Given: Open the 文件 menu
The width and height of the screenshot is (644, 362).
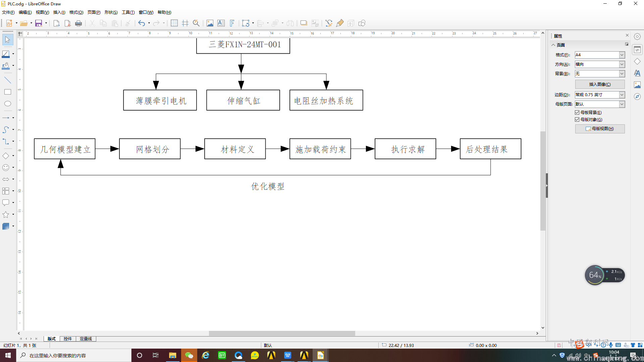Looking at the screenshot, I should pyautogui.click(x=8, y=12).
